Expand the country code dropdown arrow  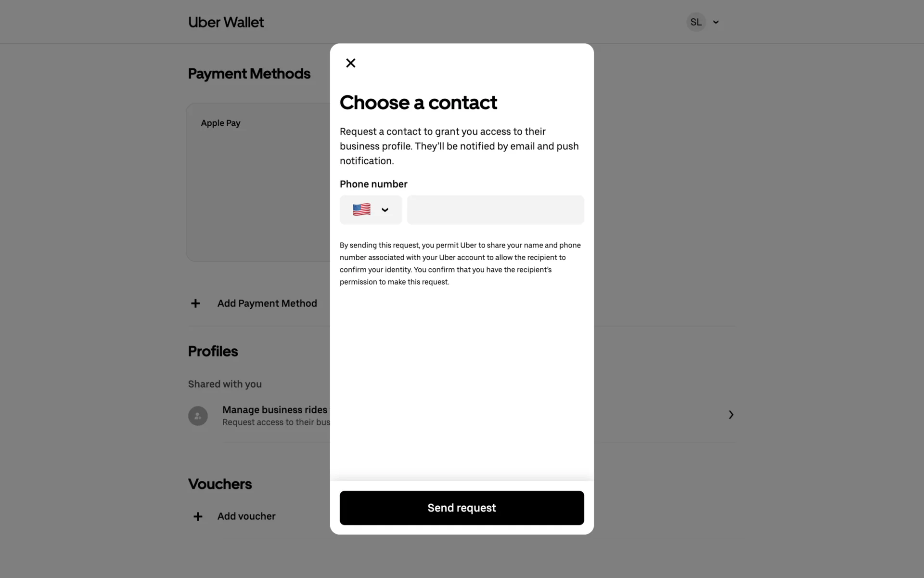point(385,210)
